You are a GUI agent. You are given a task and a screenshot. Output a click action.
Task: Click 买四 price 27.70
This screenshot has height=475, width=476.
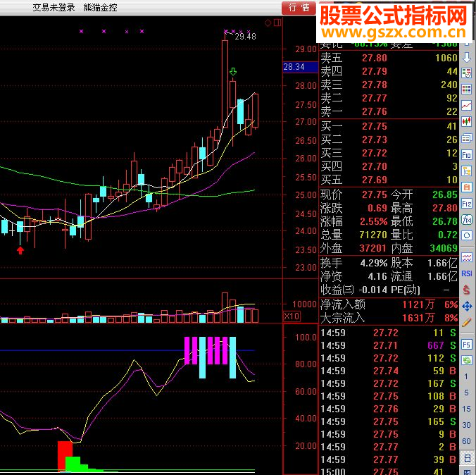pos(375,166)
